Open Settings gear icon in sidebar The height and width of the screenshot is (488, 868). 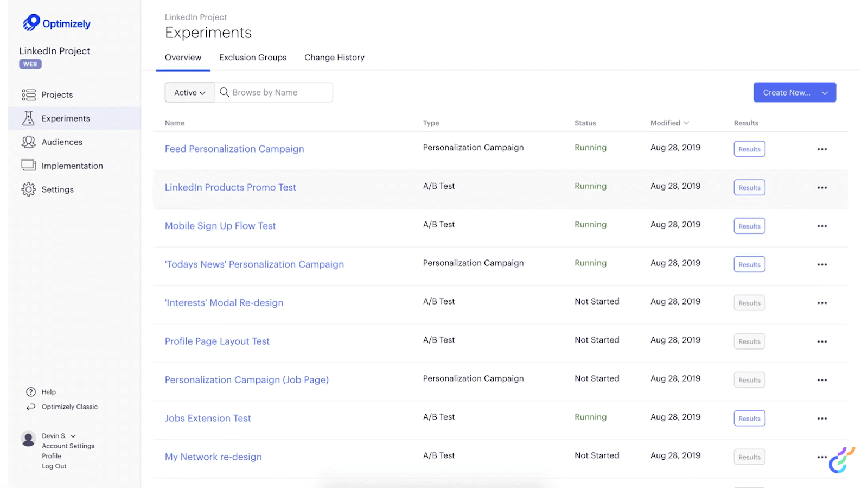coord(29,189)
